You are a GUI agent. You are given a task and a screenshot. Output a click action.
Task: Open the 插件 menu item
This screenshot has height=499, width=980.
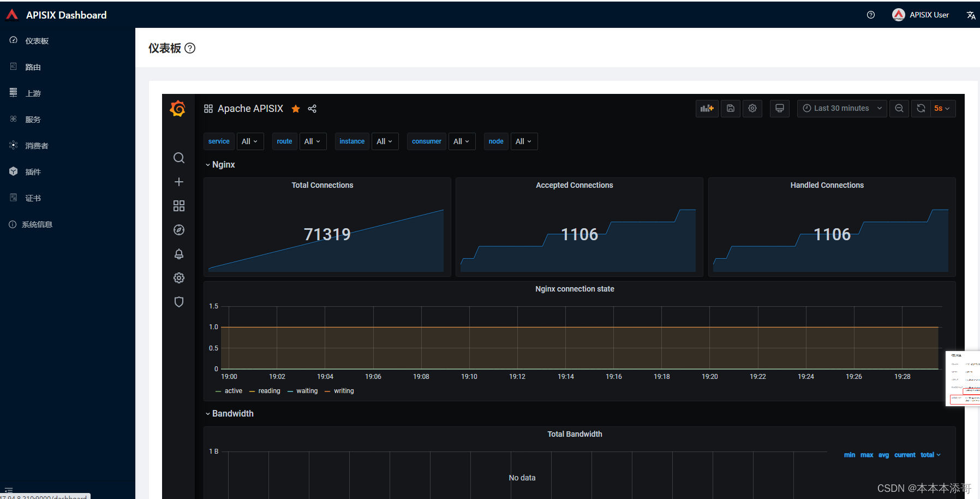(68, 172)
